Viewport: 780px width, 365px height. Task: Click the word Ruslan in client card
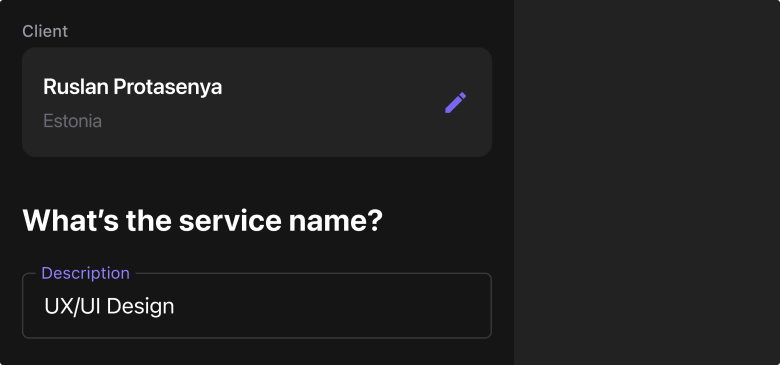76,87
